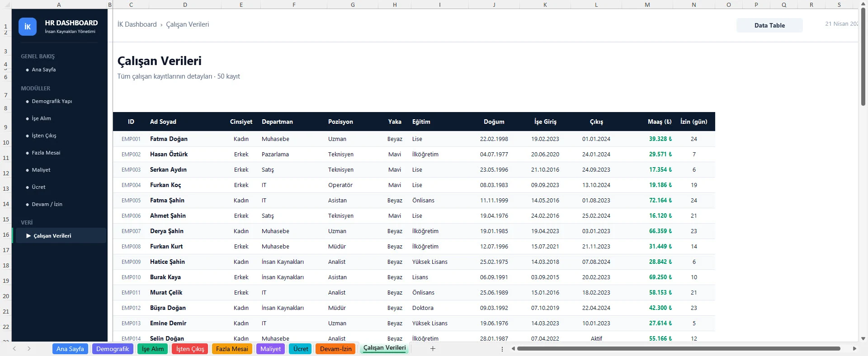Click next sheet navigation arrow
This screenshot has width=868, height=356.
(29, 348)
